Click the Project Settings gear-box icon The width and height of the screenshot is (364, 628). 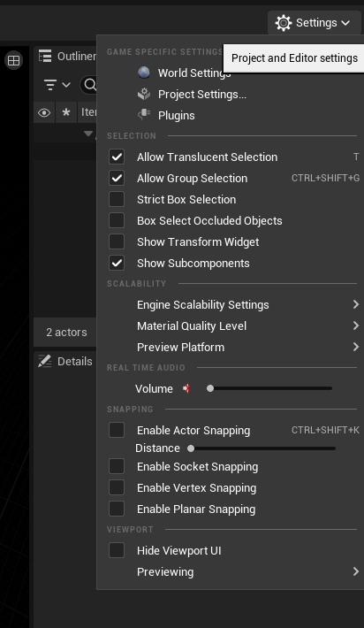tap(144, 94)
